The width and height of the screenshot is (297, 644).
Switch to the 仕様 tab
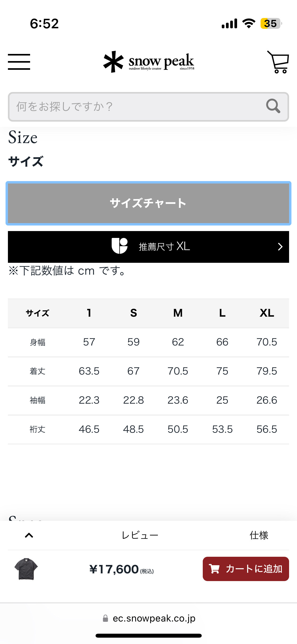coord(259,535)
